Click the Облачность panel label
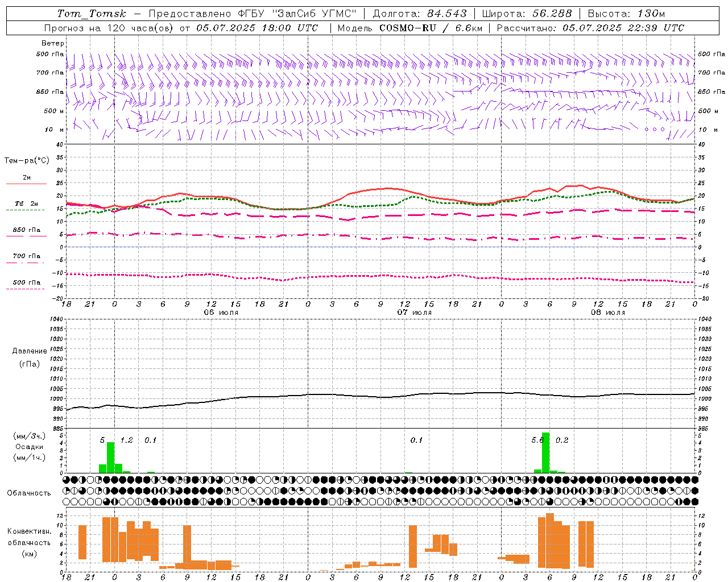Screen dimensions: 728x582 point(29,493)
